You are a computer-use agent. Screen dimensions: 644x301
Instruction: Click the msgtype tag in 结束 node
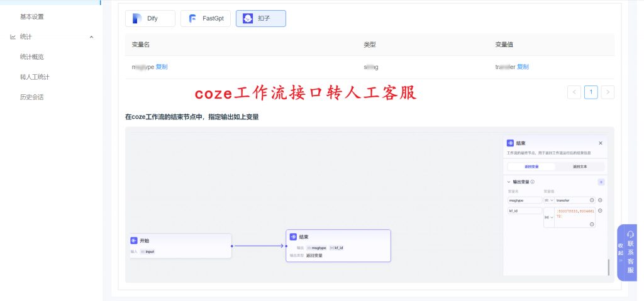(x=316, y=248)
